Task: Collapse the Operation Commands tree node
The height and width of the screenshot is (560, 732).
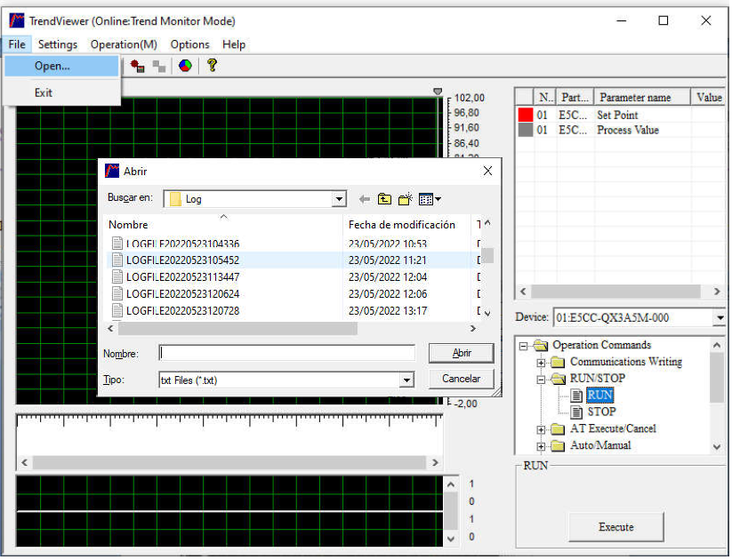Action: point(523,347)
